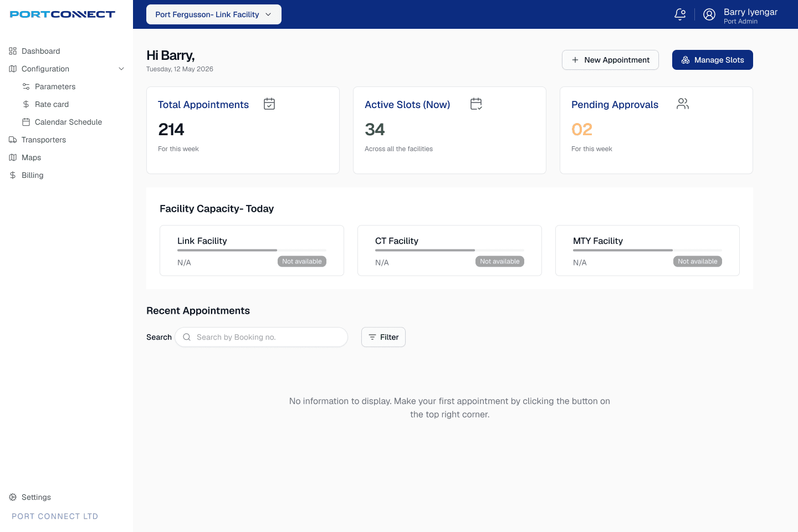The image size is (798, 532).
Task: Click the New Appointment button
Action: (610, 60)
